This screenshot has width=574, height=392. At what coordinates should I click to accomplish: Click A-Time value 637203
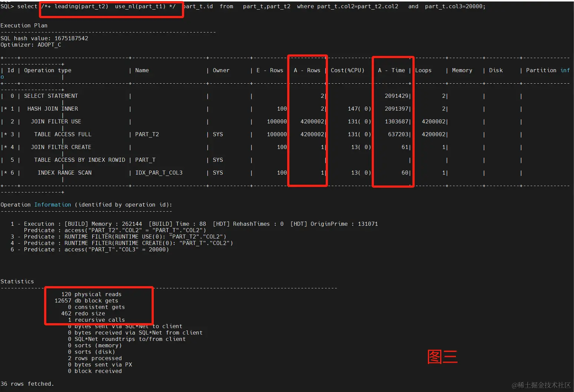(x=398, y=134)
